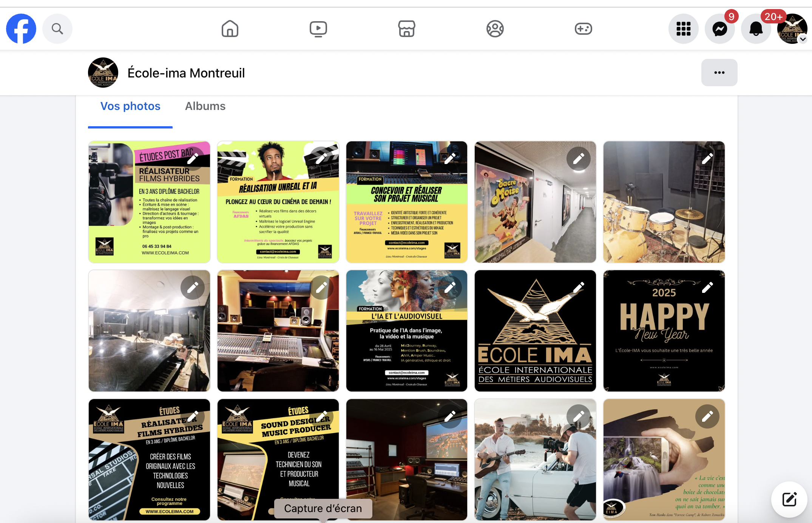This screenshot has width=812, height=523.
Task: Go to Home feed icon
Action: click(230, 29)
